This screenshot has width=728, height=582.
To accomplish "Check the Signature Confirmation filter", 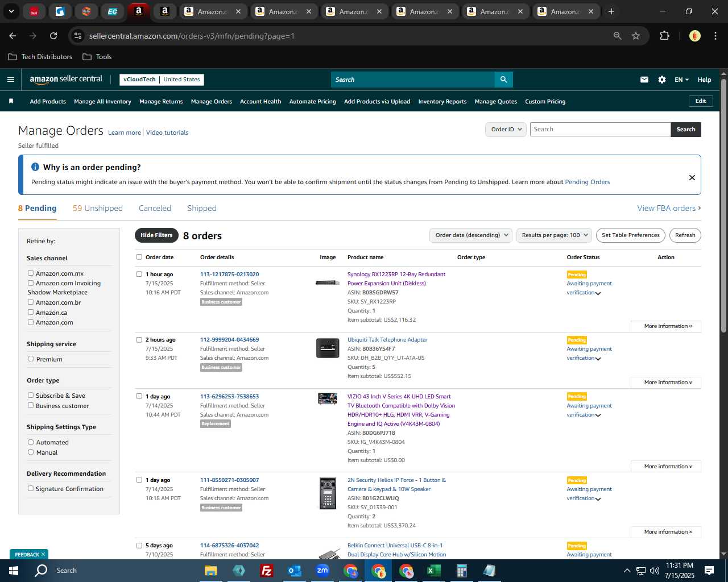I will pos(31,489).
